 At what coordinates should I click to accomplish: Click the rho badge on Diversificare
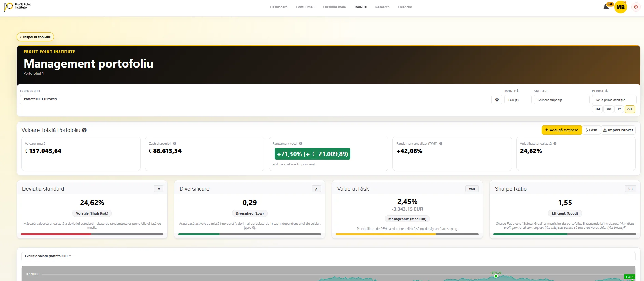316,189
